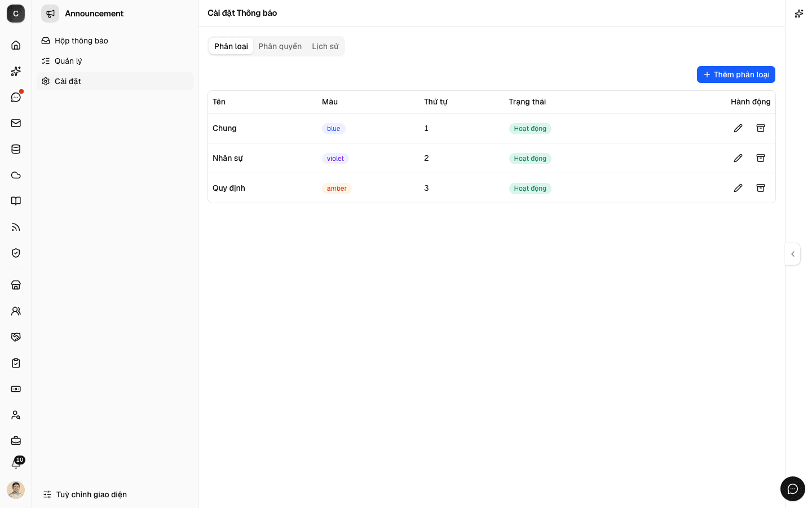Open the database icon in left rail
This screenshot has width=812, height=508.
coord(16,149)
